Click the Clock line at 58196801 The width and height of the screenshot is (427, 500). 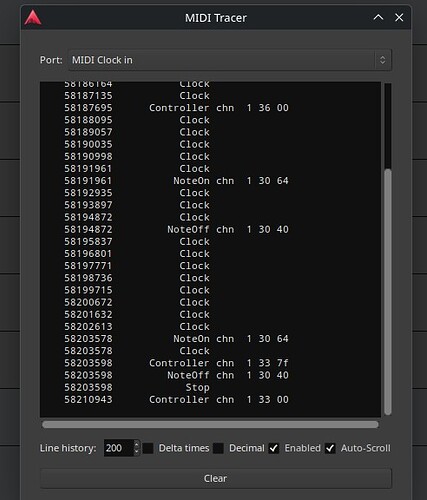tap(137, 254)
